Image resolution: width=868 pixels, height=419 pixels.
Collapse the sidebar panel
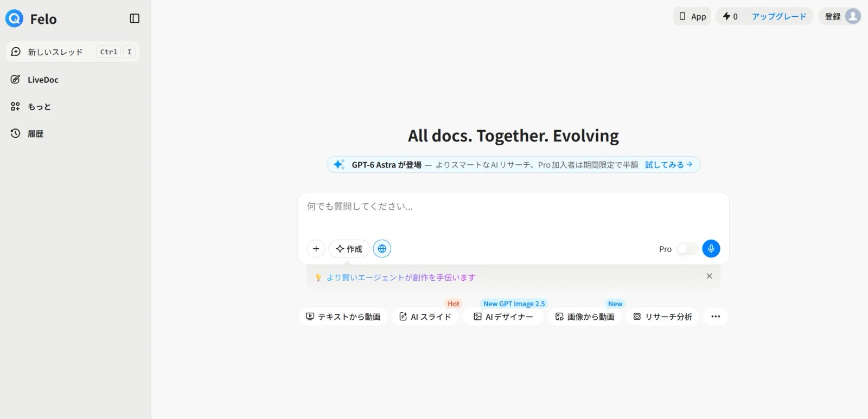[135, 18]
